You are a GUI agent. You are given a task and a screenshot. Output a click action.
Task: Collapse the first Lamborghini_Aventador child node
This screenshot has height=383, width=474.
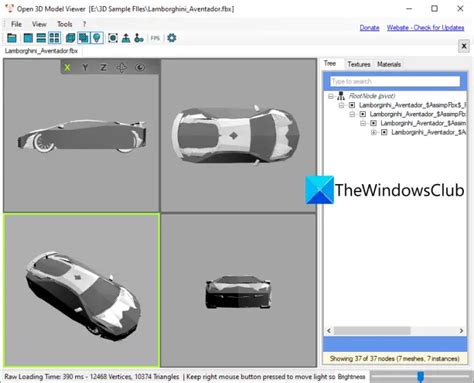point(341,105)
